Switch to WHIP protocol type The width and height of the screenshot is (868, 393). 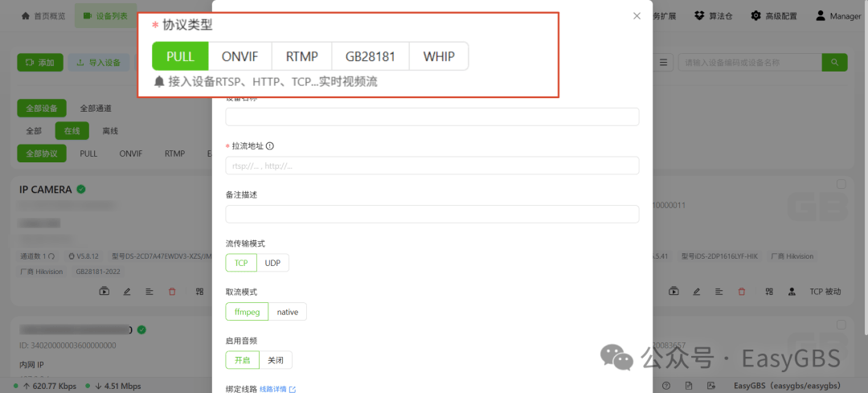[439, 56]
